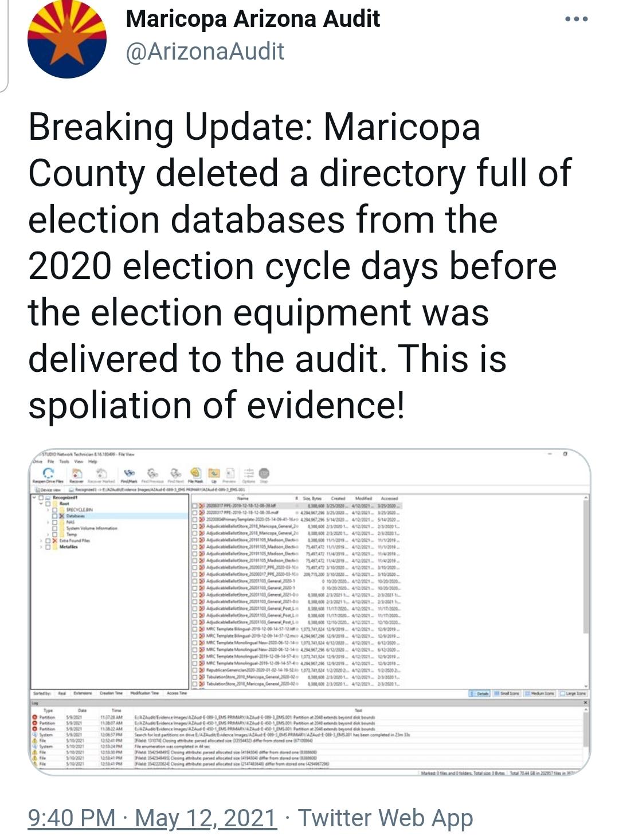The width and height of the screenshot is (619, 840).
Task: Click the Find/Mark binoculars icon
Action: (x=130, y=473)
